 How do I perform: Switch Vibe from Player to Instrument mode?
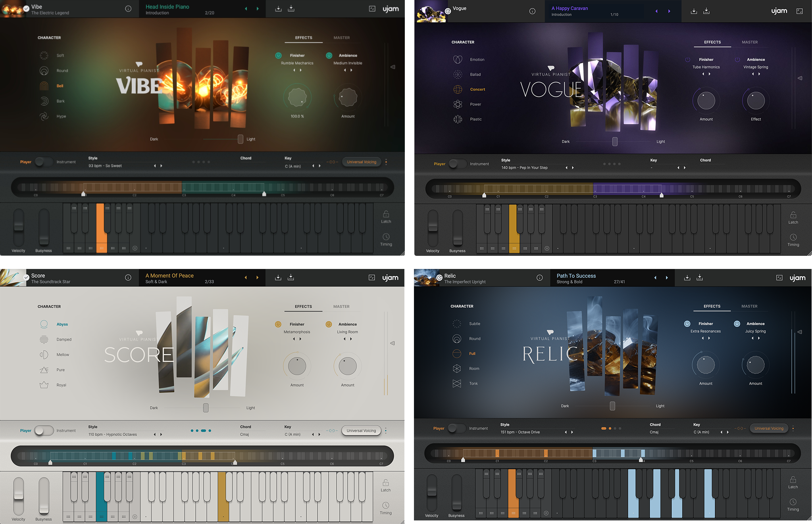click(x=44, y=162)
